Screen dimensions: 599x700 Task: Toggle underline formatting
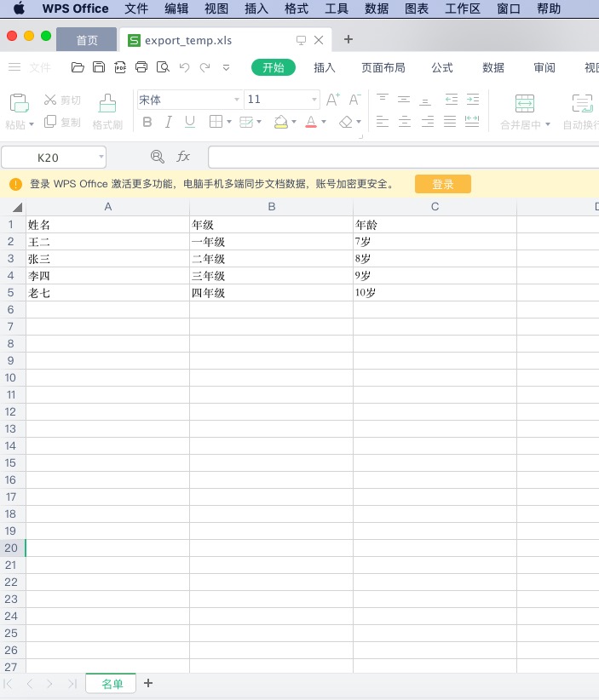coord(190,122)
